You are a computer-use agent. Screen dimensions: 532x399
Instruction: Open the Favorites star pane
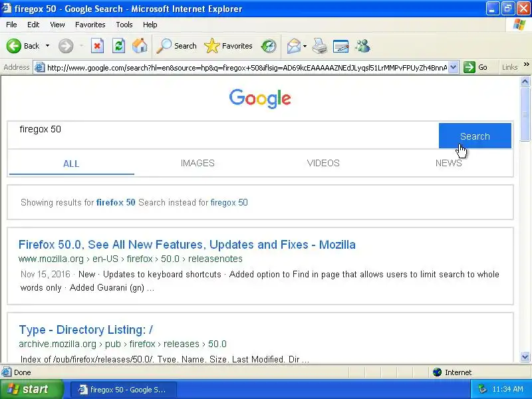(228, 46)
